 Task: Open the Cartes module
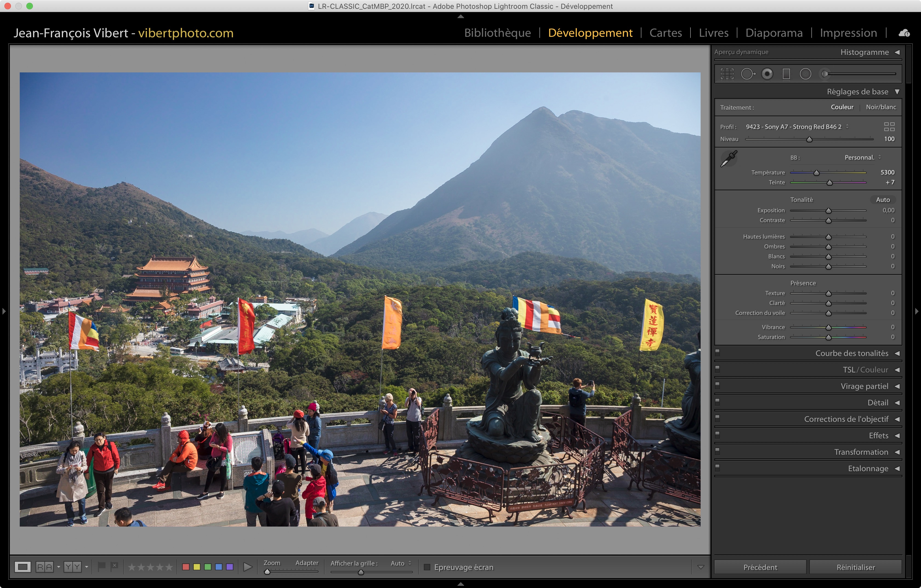666,33
